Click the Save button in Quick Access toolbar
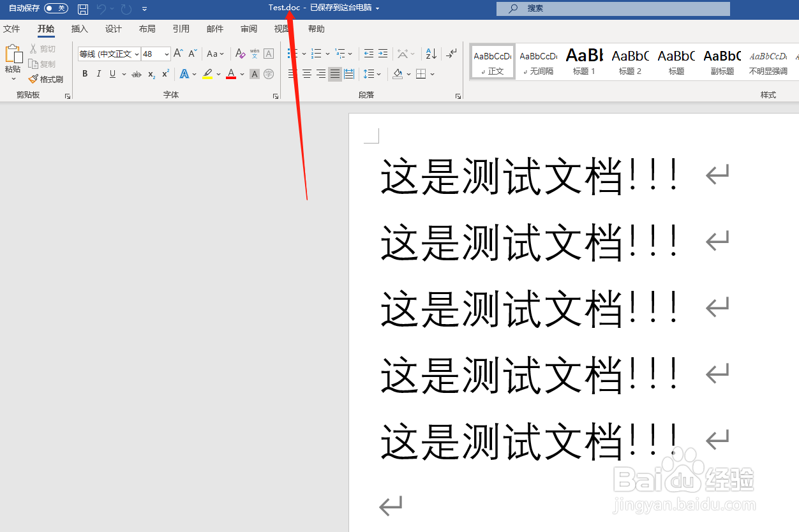This screenshot has height=532, width=799. point(82,8)
